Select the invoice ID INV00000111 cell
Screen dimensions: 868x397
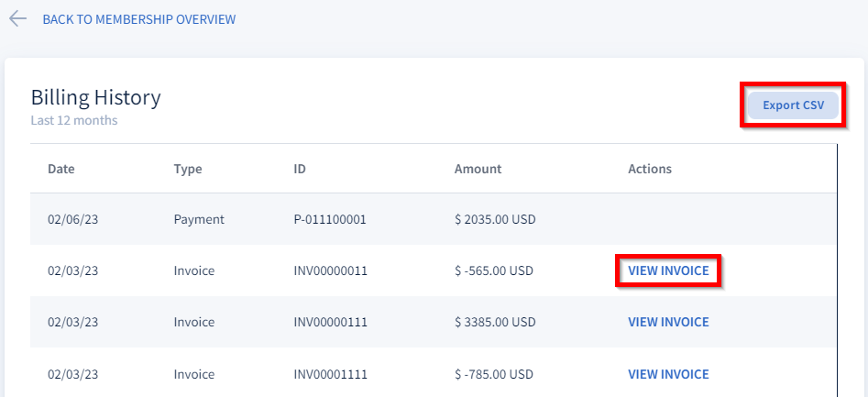point(334,323)
